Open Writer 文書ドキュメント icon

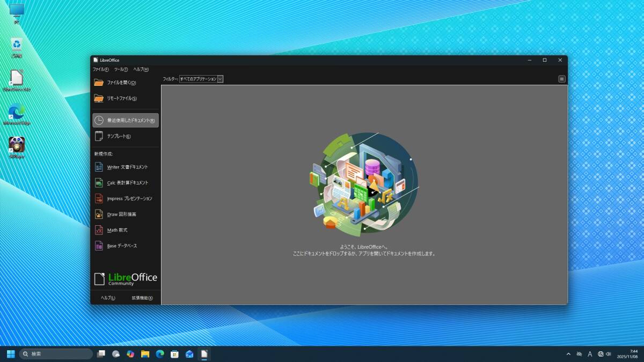click(99, 167)
